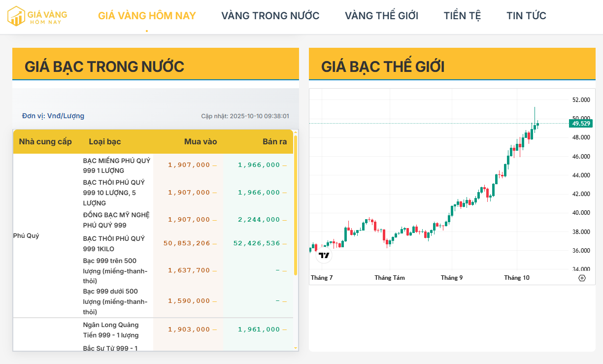The width and height of the screenshot is (603, 364).
Task: Open the TradingView logo on chart
Action: [x=324, y=255]
